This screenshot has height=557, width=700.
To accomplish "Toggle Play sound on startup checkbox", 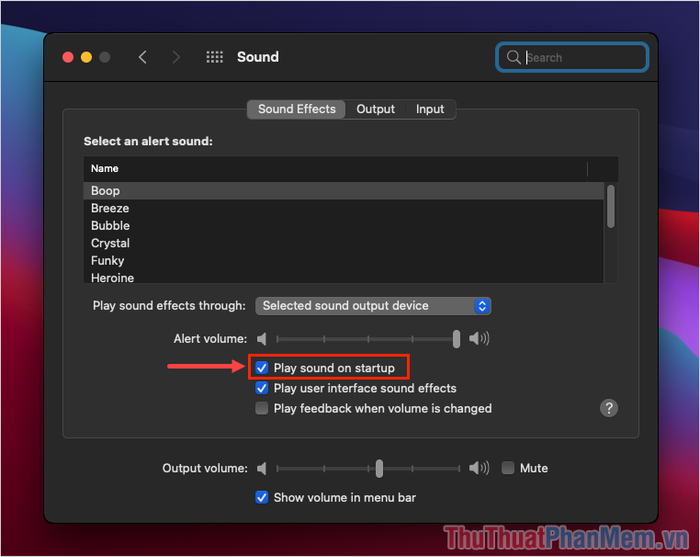I will pos(262,368).
